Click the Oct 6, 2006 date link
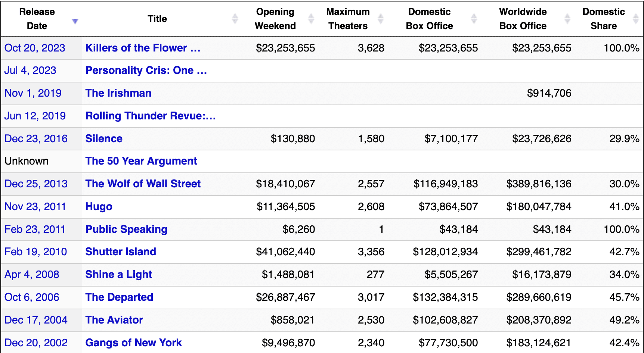Viewport: 644px width, 353px height. 32,297
